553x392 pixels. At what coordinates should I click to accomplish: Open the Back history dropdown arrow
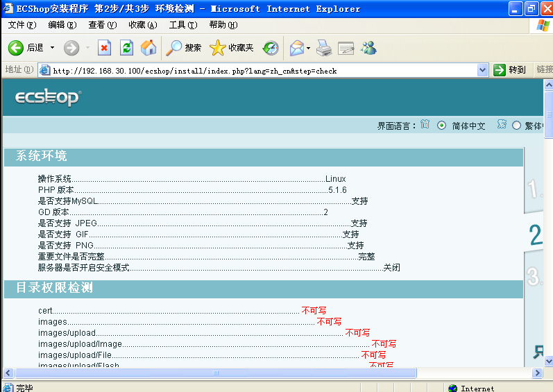point(52,48)
